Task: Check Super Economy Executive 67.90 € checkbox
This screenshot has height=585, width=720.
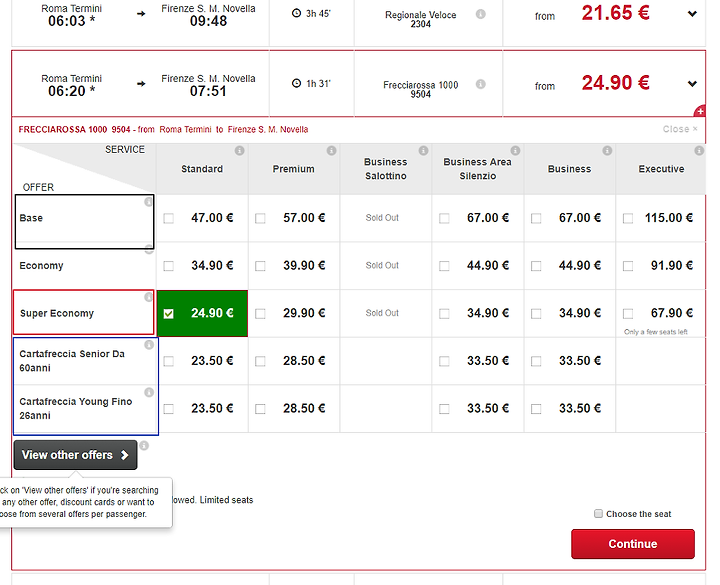Action: [x=628, y=314]
